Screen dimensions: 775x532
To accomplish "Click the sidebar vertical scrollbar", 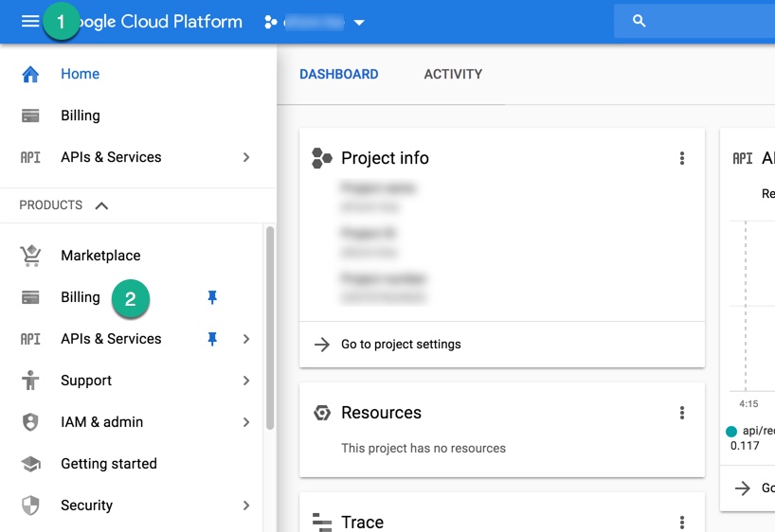I will pos(270,328).
